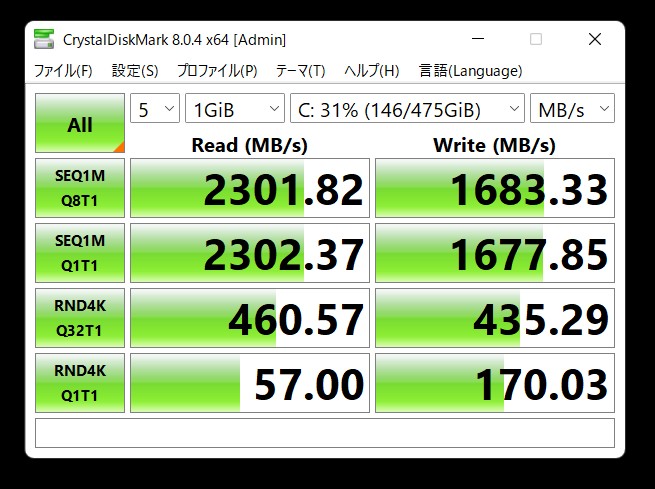Minimize the CrystalDiskMark window
The width and height of the screenshot is (655, 489).
click(478, 39)
